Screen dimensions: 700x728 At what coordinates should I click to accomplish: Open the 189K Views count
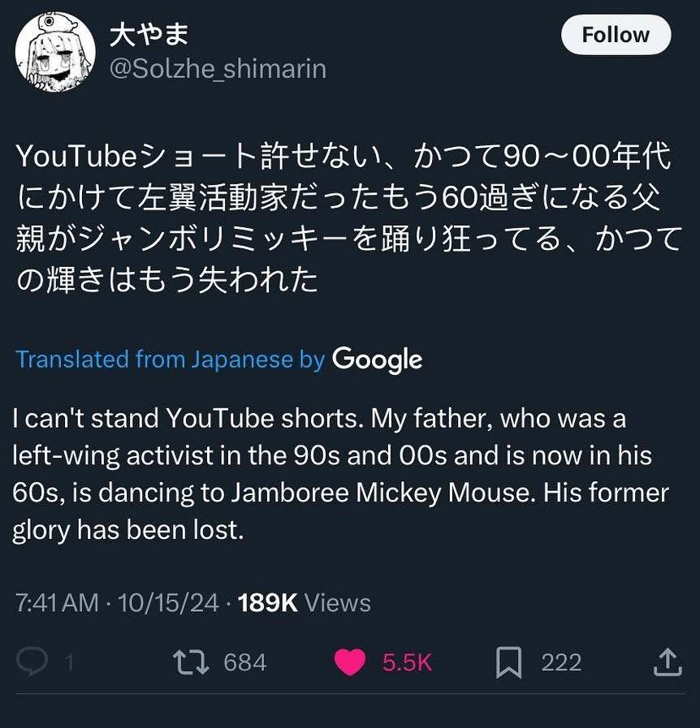click(x=305, y=603)
